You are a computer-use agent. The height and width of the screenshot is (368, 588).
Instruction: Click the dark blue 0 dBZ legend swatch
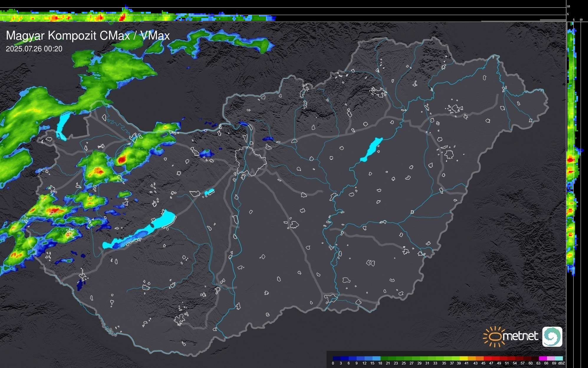[x=337, y=358]
